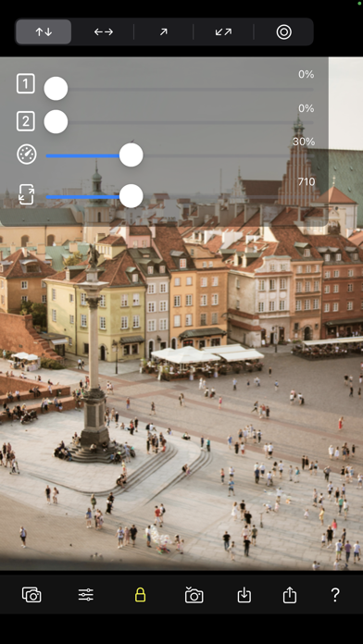Screen dimensions: 363x644
Task: Open the share sheet icon
Action: tap(290, 595)
